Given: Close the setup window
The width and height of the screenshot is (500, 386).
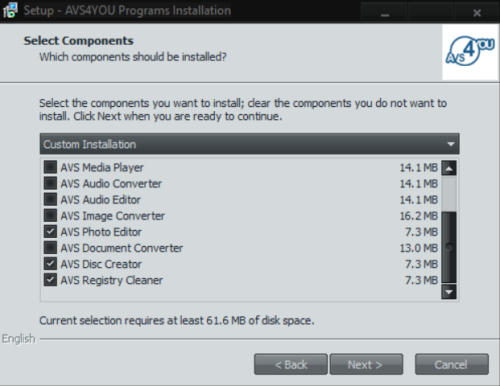Looking at the screenshot, I should point(477,12).
